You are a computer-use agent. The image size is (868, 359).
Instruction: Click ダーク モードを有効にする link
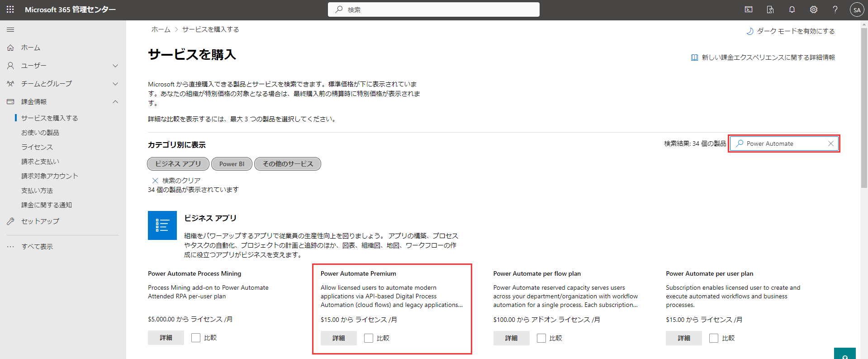pos(796,31)
